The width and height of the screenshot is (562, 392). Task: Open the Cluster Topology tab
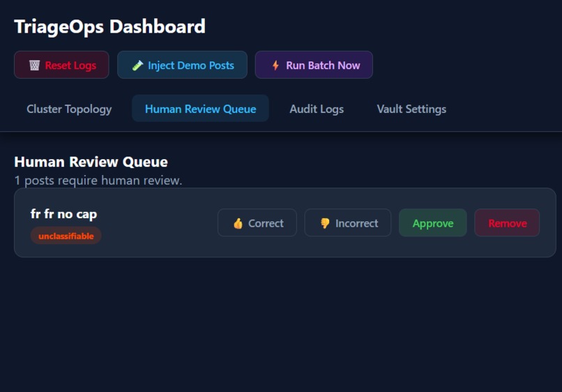coord(69,109)
